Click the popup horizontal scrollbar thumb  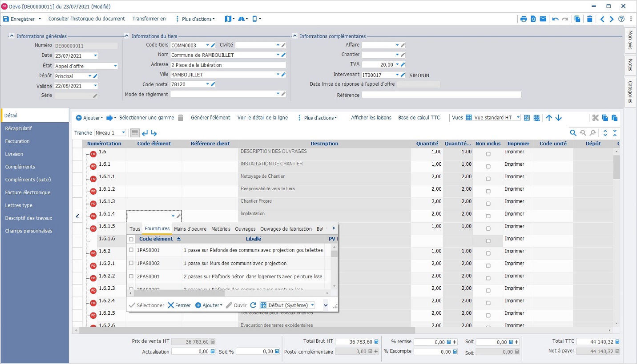(x=179, y=293)
